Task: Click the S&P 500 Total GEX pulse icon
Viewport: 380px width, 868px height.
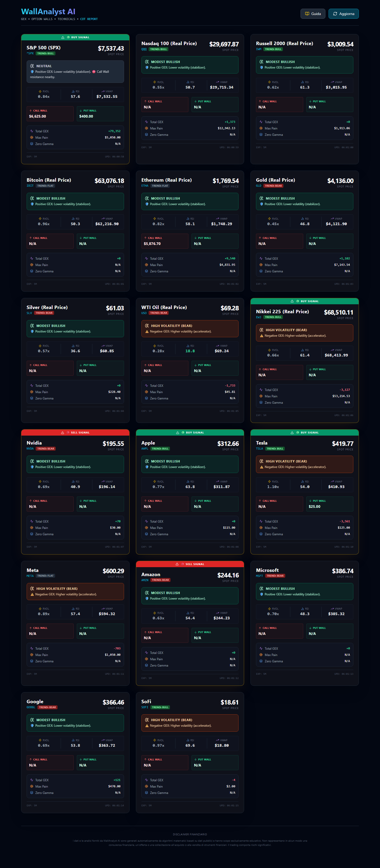Action: coord(32,131)
